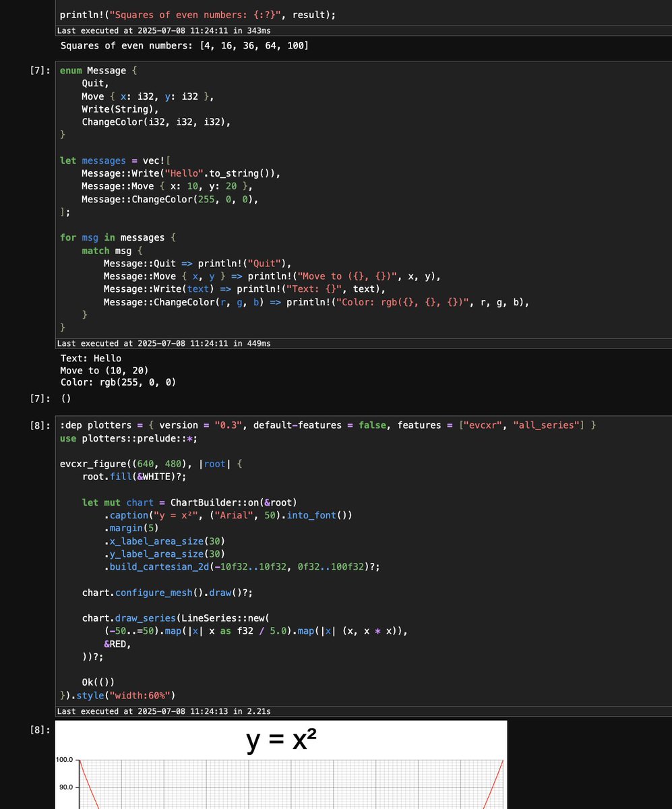672x809 pixels.
Task: Click the chart title 'y = x²'
Action: click(282, 740)
